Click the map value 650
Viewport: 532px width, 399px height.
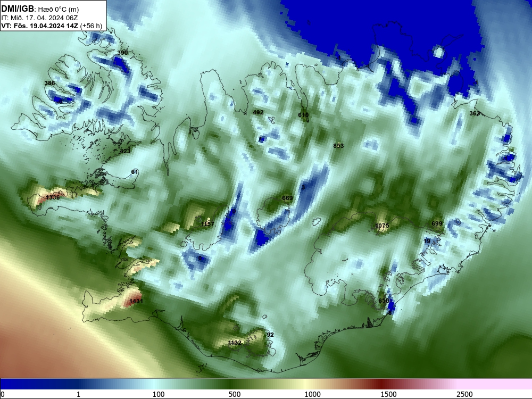[x=384, y=301]
